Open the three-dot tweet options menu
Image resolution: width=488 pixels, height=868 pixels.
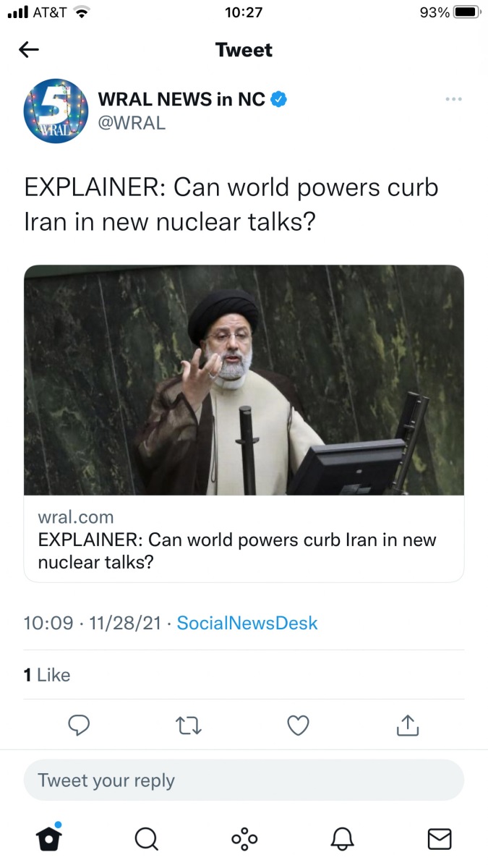click(453, 99)
